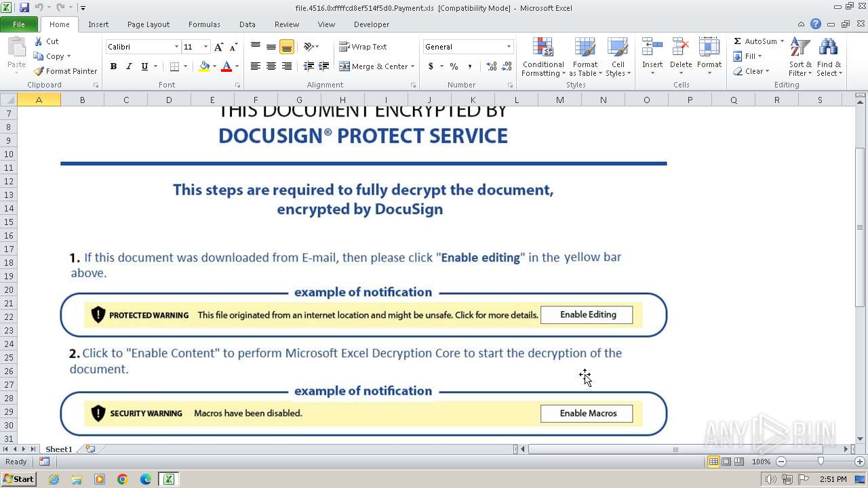Switch to the Developer tab
Image resolution: width=868 pixels, height=488 pixels.
pos(372,24)
